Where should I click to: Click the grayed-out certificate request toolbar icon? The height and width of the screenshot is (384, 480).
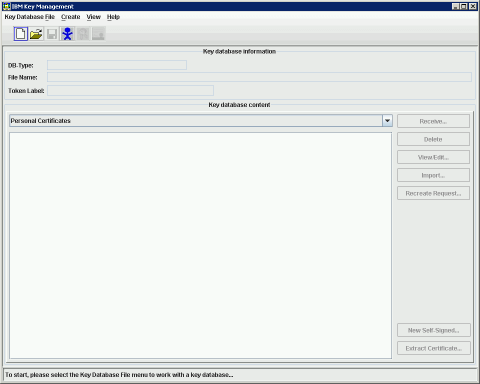(83, 34)
